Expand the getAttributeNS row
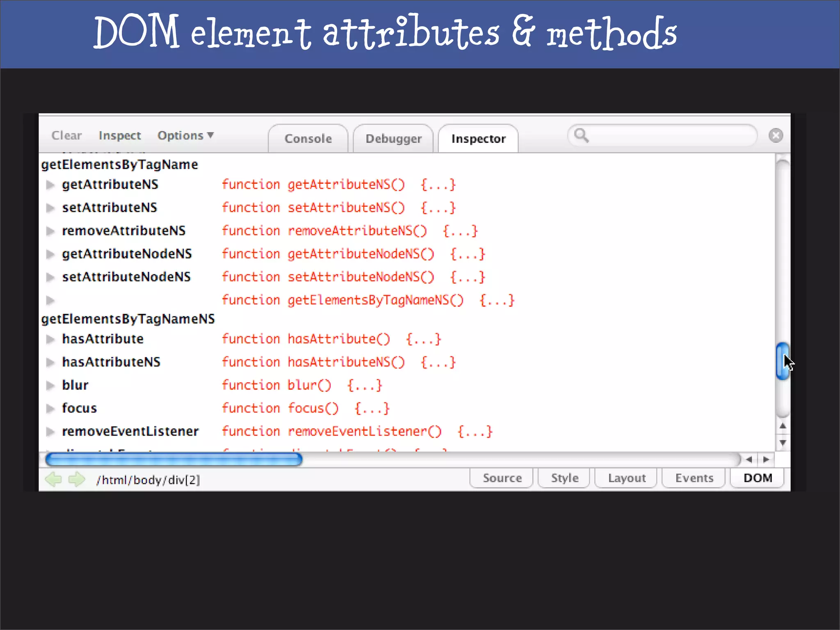840x630 pixels. 50,185
